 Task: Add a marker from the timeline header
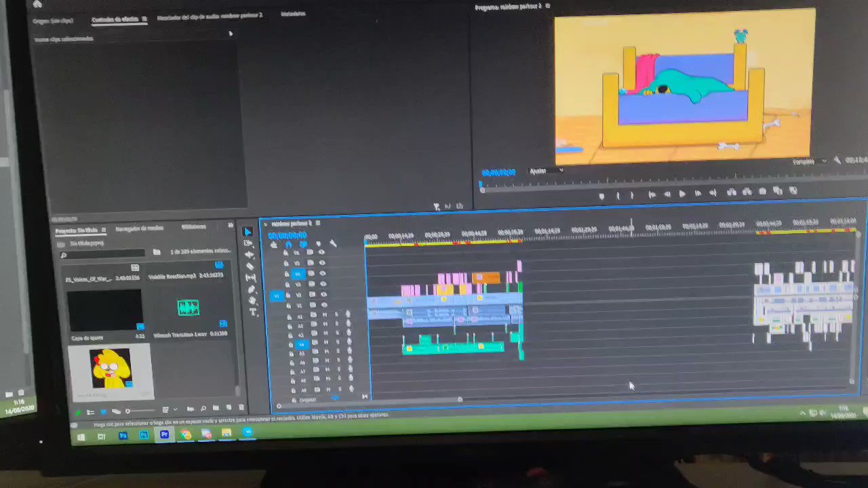coord(319,244)
